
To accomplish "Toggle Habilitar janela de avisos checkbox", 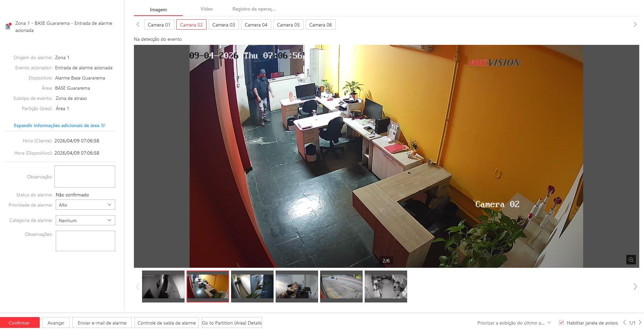I will (561, 323).
